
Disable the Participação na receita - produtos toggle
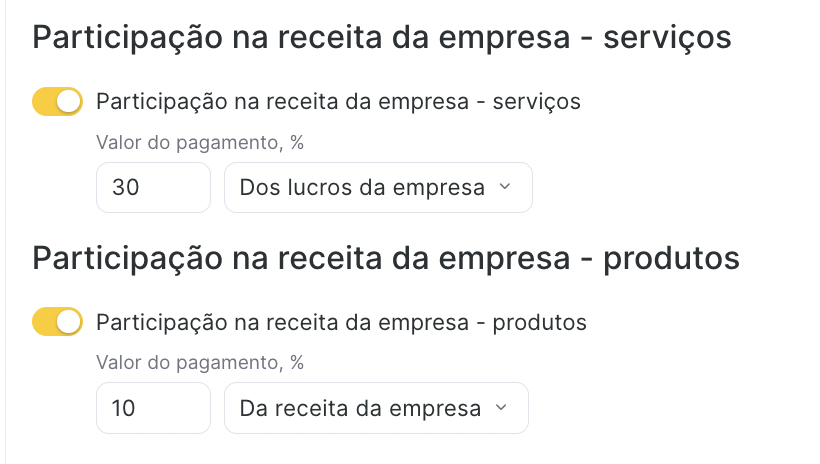[x=58, y=322]
